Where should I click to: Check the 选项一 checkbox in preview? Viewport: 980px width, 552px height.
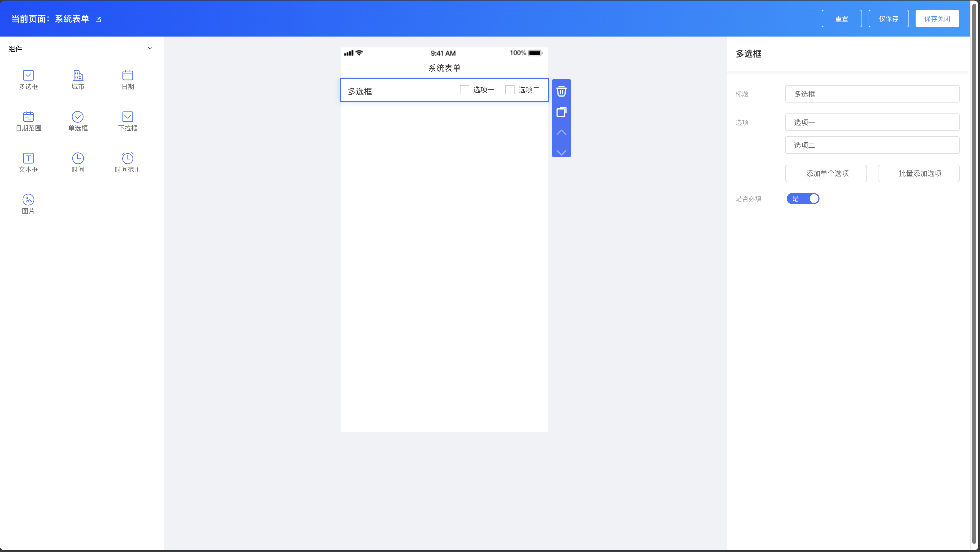click(464, 90)
